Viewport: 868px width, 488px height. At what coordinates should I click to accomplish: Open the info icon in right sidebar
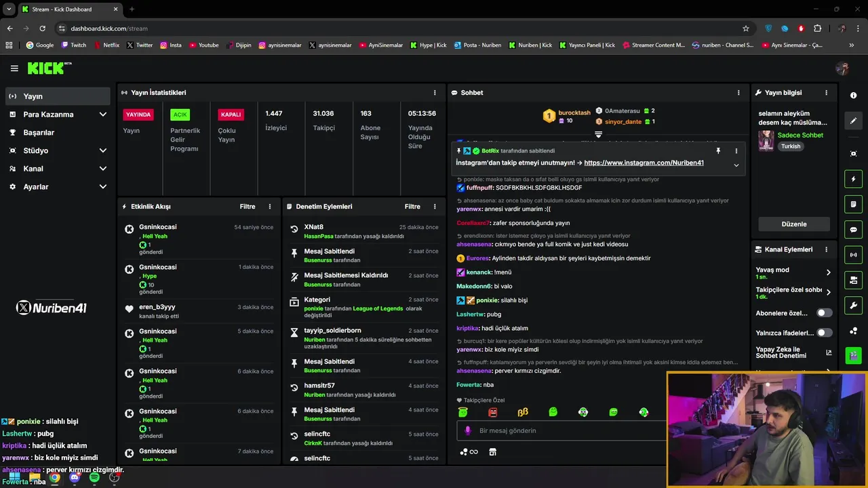[853, 96]
